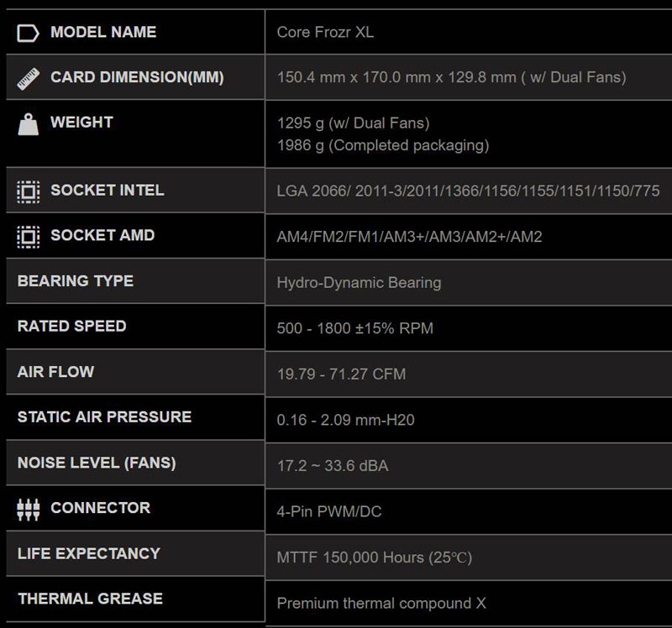Click the 500 - 1800 ±15% RPM value

pos(354,328)
